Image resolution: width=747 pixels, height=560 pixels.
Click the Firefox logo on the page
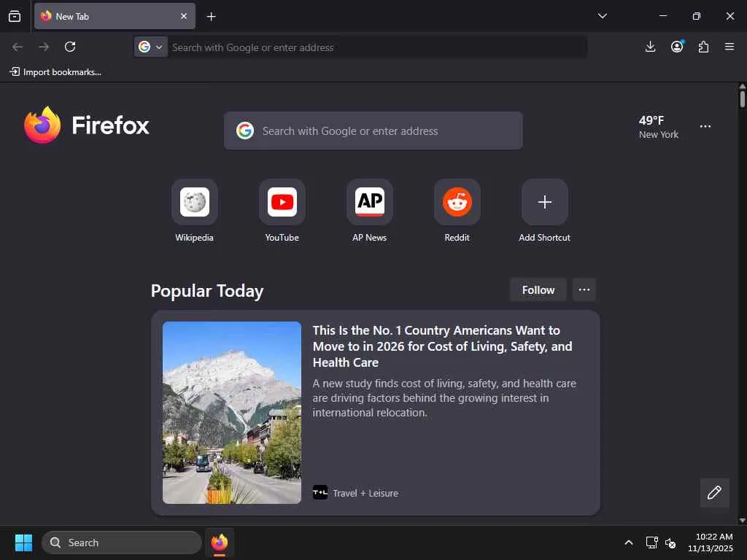pos(87,125)
